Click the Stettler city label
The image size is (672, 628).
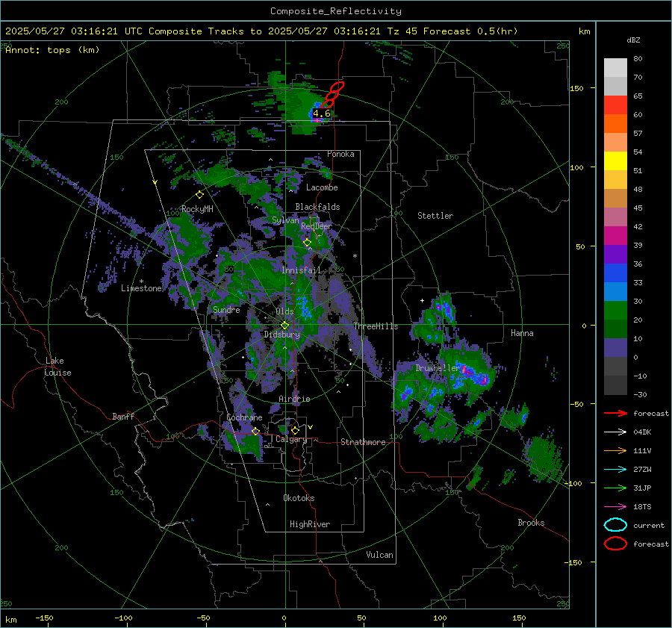[x=435, y=216]
